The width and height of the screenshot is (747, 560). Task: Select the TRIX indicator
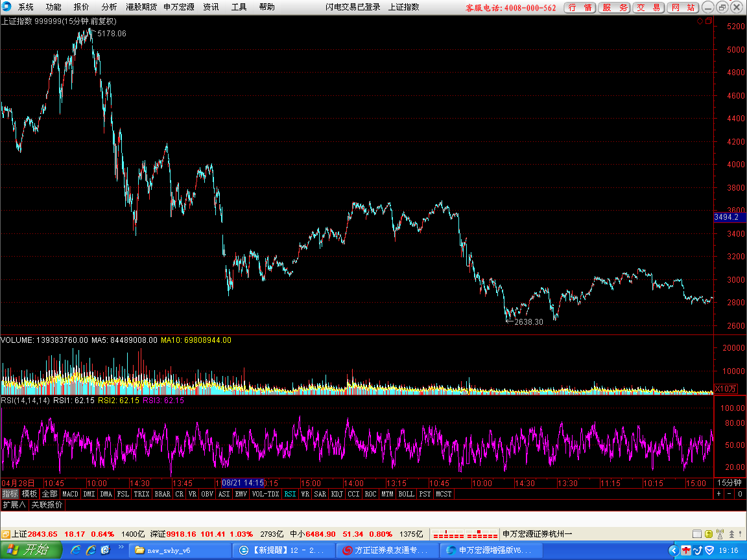point(141,494)
